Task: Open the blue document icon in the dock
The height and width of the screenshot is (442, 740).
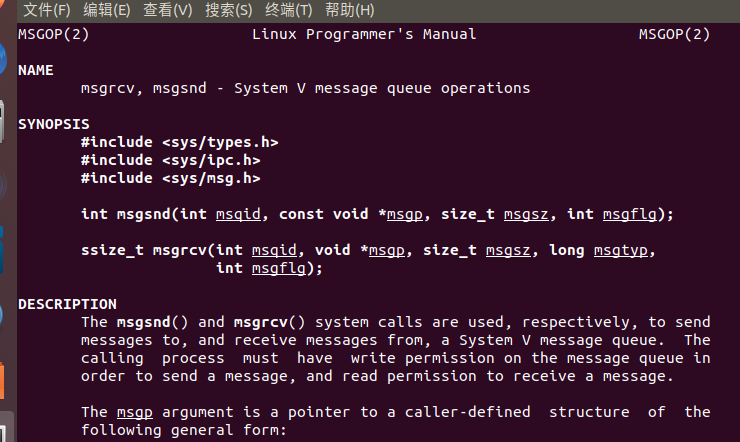Action: pos(2,250)
